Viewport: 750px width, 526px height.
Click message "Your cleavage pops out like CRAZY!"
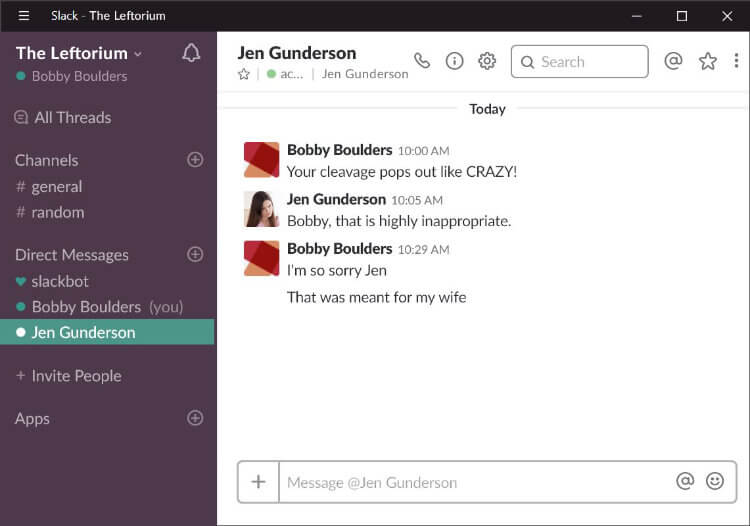click(402, 172)
